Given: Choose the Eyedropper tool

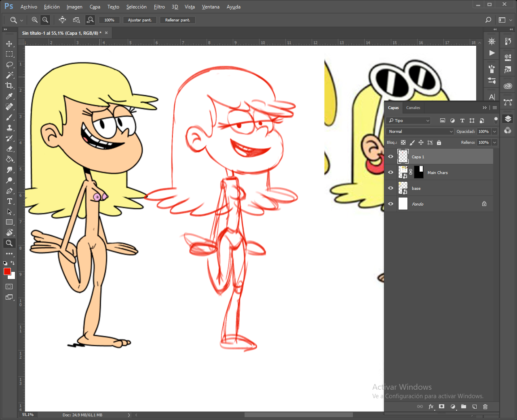Looking at the screenshot, I should point(9,96).
